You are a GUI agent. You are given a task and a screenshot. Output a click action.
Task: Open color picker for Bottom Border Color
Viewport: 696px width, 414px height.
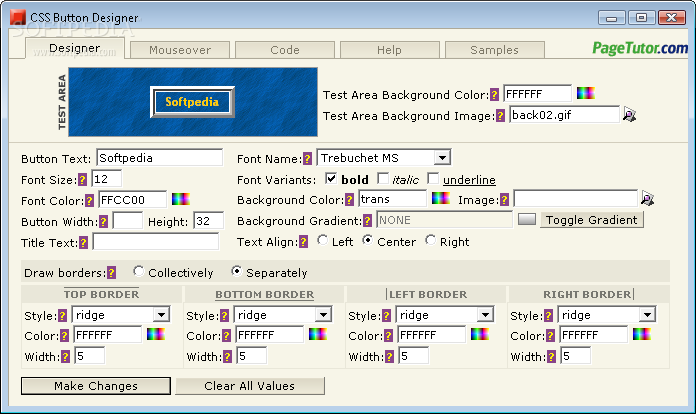(x=318, y=334)
